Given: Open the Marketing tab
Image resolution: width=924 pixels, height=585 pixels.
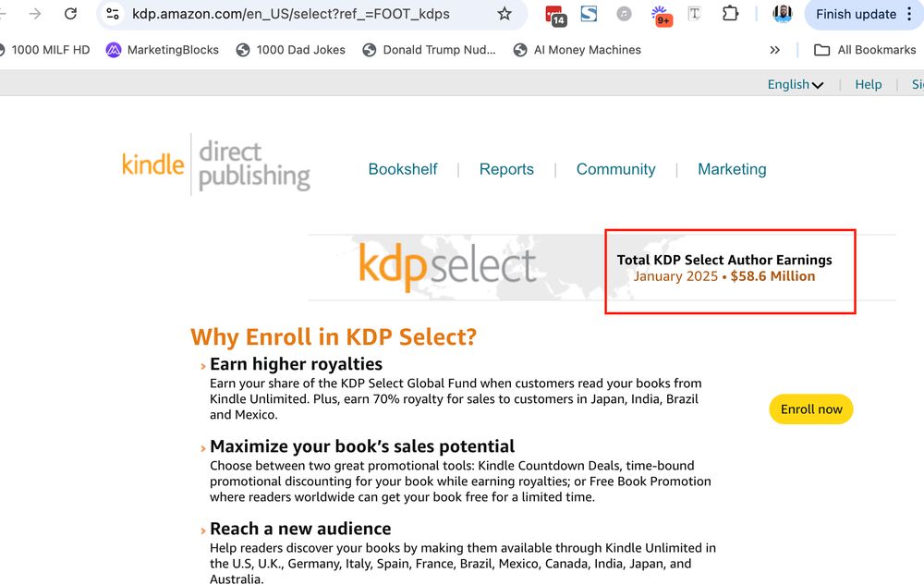Looking at the screenshot, I should [x=732, y=169].
